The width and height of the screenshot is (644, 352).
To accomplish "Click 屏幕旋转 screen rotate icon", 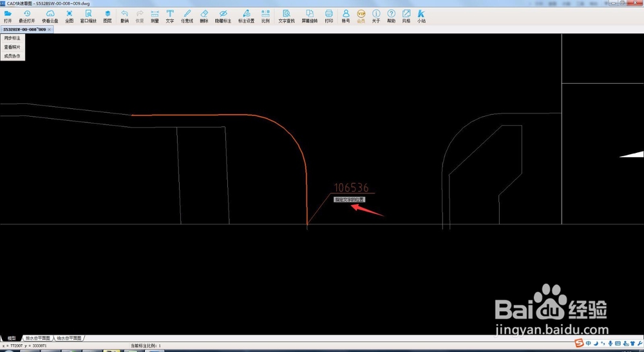I will (310, 17).
